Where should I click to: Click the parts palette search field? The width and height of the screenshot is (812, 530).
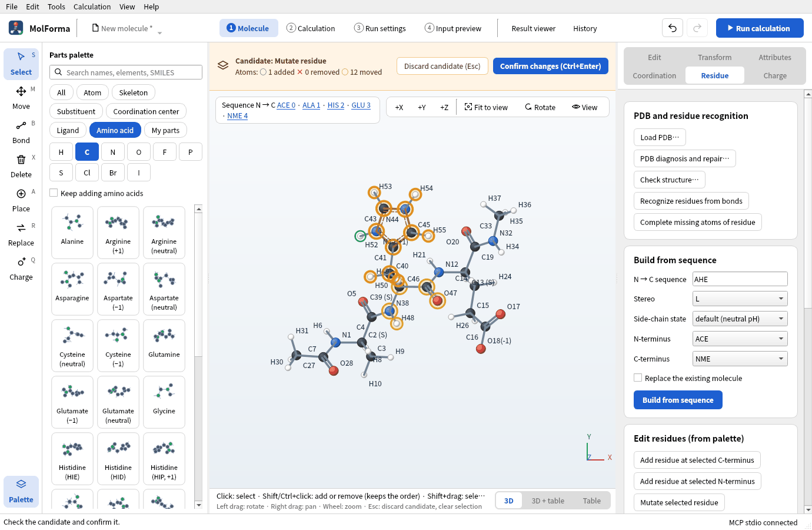(126, 72)
